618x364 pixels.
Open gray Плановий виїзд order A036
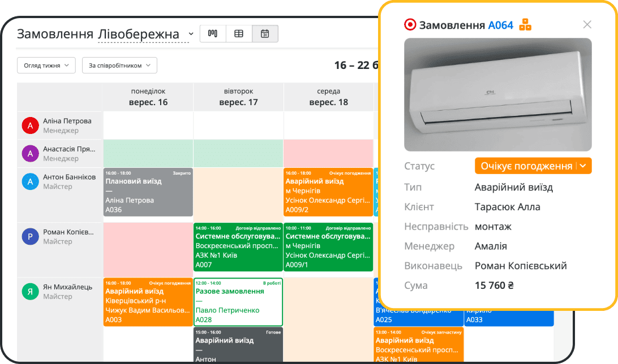tap(148, 192)
